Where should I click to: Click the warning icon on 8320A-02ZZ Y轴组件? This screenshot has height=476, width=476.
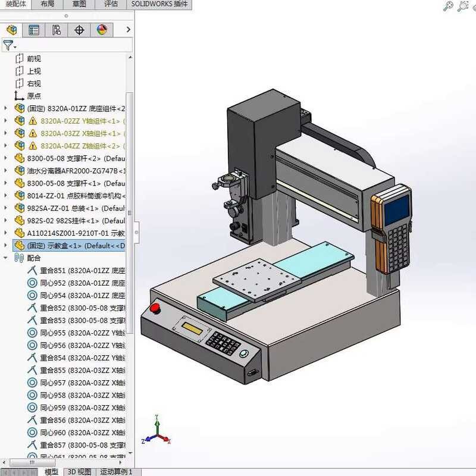(33, 121)
